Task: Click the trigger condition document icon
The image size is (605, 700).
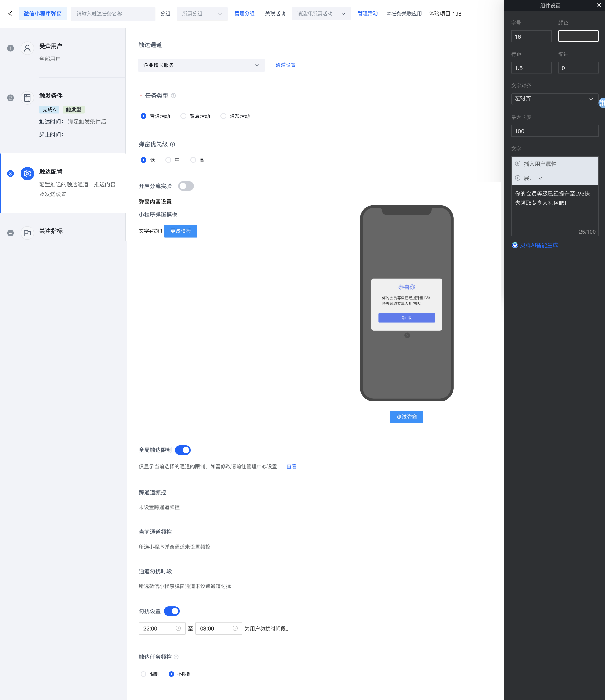Action: (x=27, y=98)
